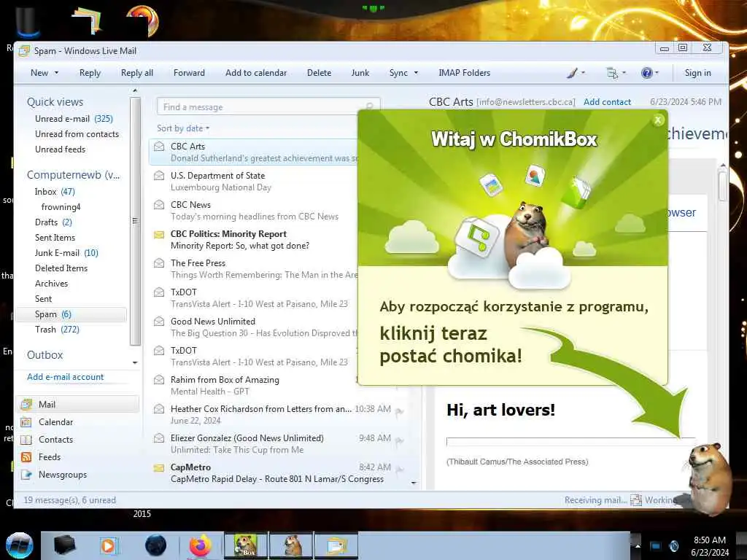The width and height of the screenshot is (747, 560).
Task: Click the Windows Start orb
Action: tap(20, 545)
